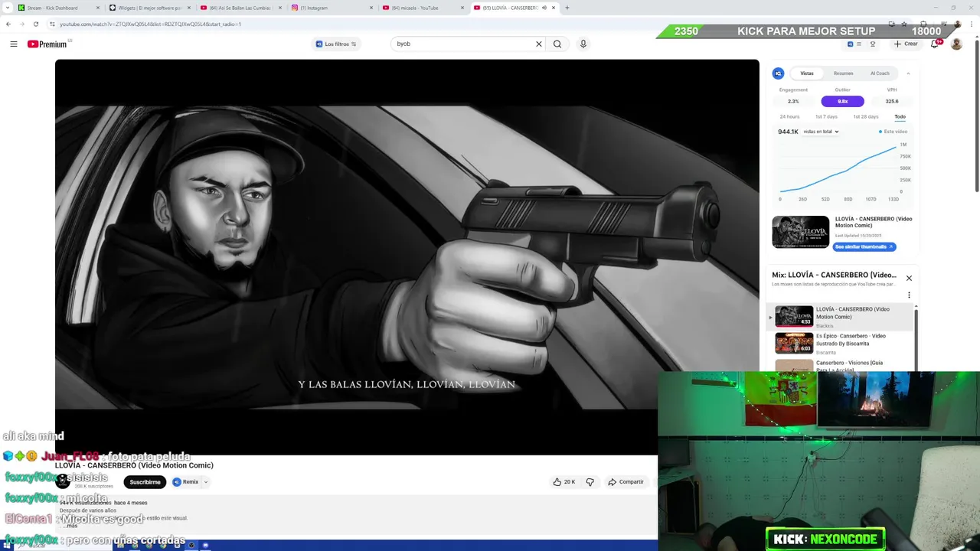This screenshot has height=551, width=980.
Task: Switch to the micaela - YouTube tab
Action: point(423,8)
